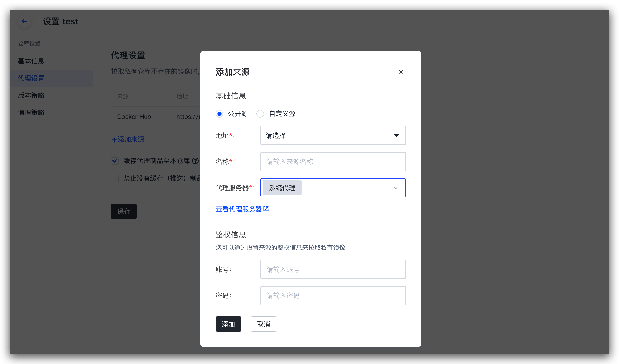Image resolution: width=619 pixels, height=364 pixels.
Task: Click the 来源 column header
Action: pos(123,96)
